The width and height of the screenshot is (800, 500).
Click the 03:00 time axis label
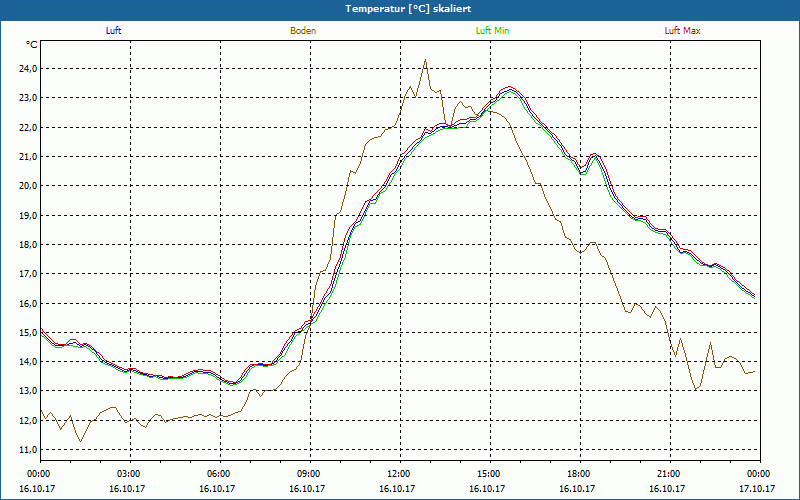point(130,474)
